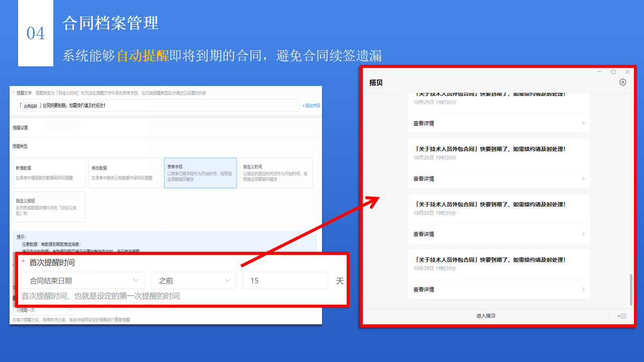Viewport: 644px width, 362px height.
Task: Click the session list icon at bottom right
Action: (622, 316)
